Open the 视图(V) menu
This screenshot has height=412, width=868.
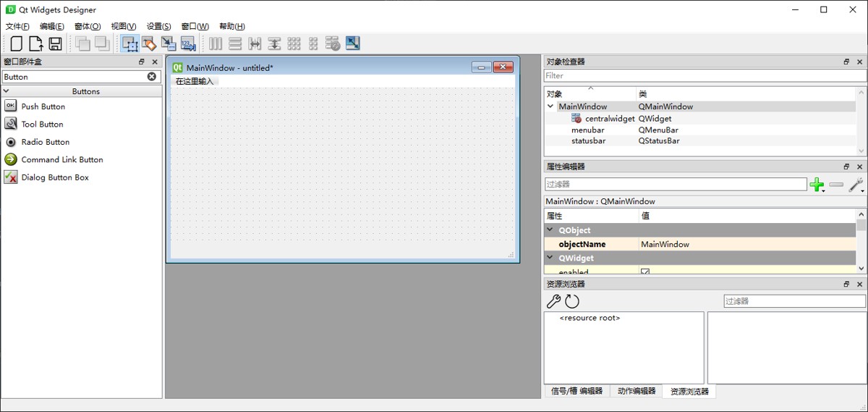click(124, 26)
